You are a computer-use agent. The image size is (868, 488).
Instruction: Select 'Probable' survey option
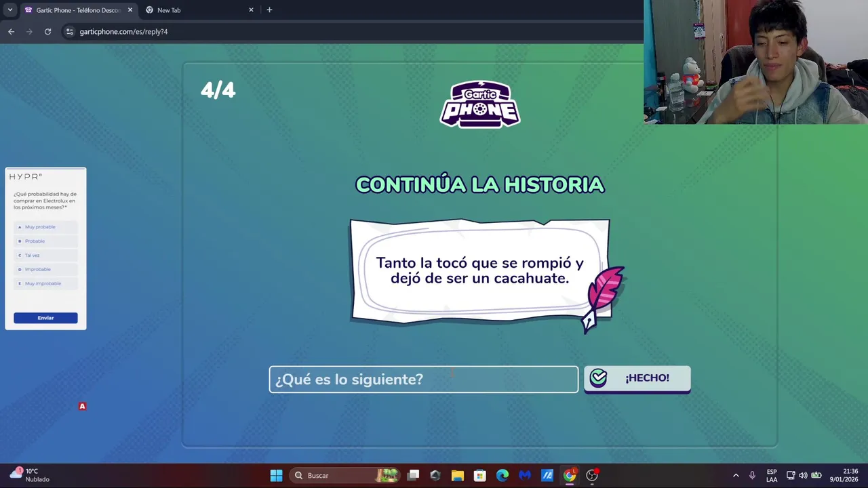coord(45,241)
